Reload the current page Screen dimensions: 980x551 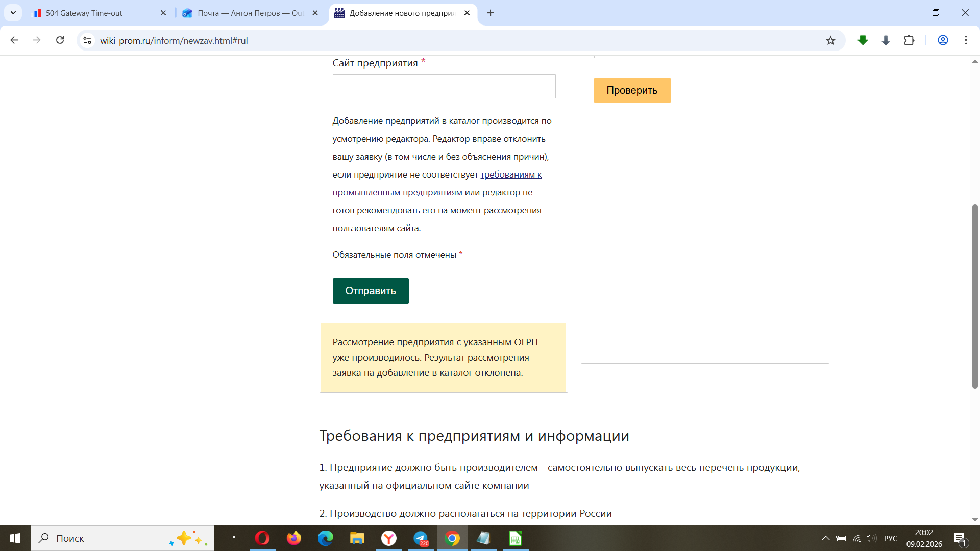pos(60,40)
